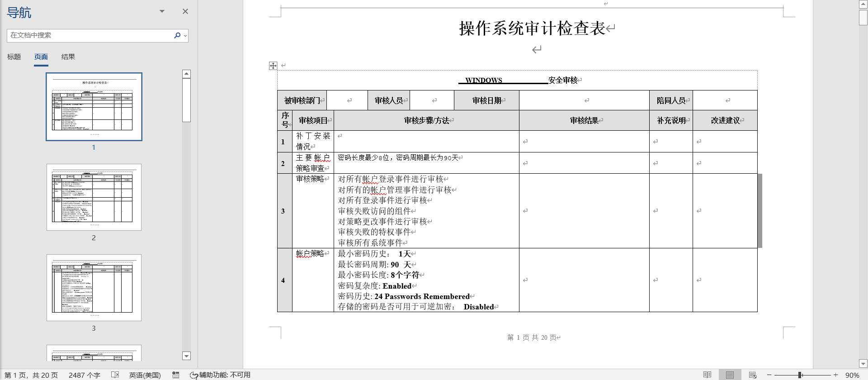Click text 密码长度最少8位，密码周期最长为90天
Screen dimensions: 868x380
pos(398,158)
